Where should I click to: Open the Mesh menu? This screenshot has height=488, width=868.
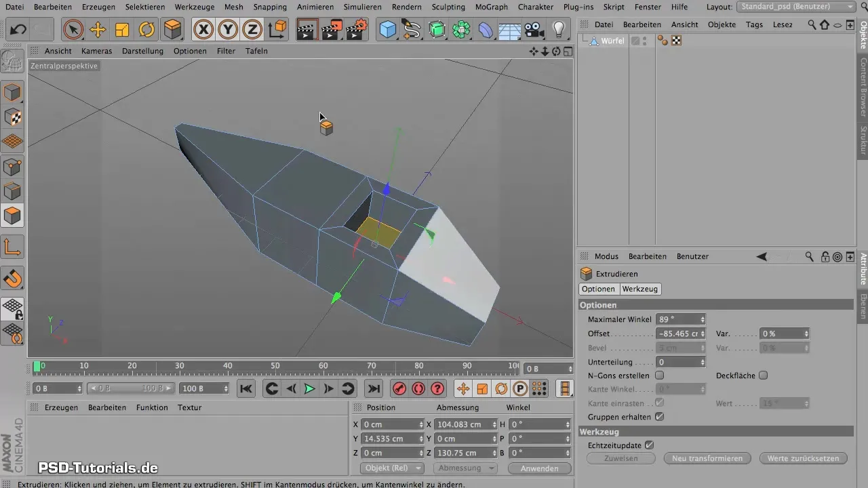click(233, 7)
